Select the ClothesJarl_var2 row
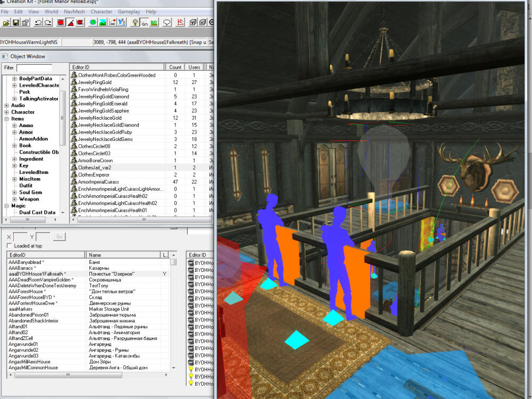 pyautogui.click(x=142, y=168)
